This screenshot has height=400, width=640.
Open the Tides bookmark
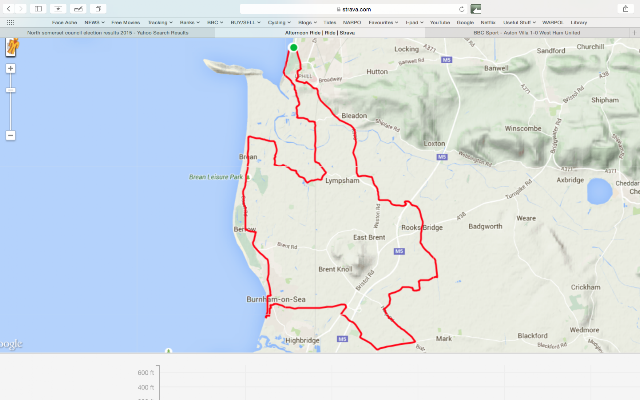[x=330, y=22]
